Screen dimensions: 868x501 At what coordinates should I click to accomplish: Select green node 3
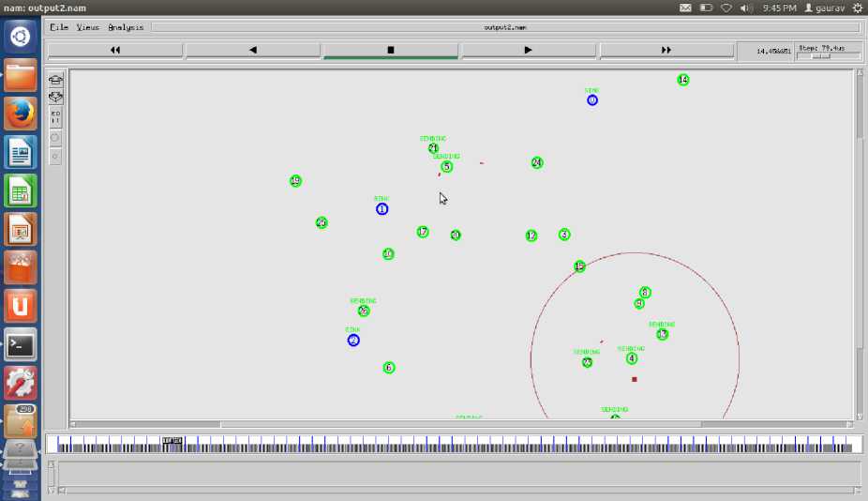point(564,235)
